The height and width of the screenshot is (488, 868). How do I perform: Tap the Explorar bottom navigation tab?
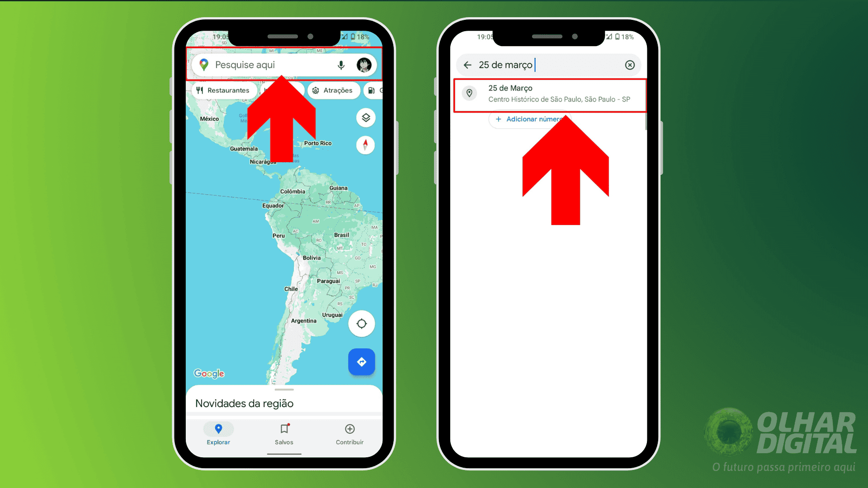(x=219, y=434)
